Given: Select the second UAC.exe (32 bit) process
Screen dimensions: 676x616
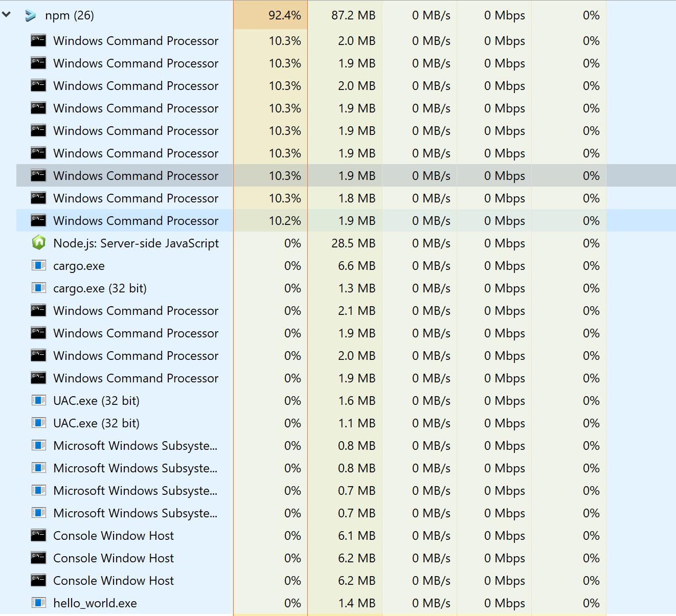Looking at the screenshot, I should 96,423.
